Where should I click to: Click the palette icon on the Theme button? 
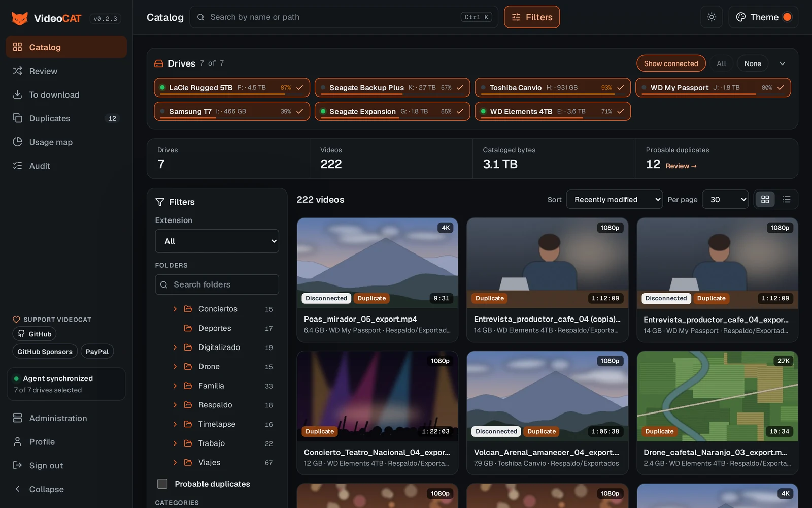coord(741,17)
